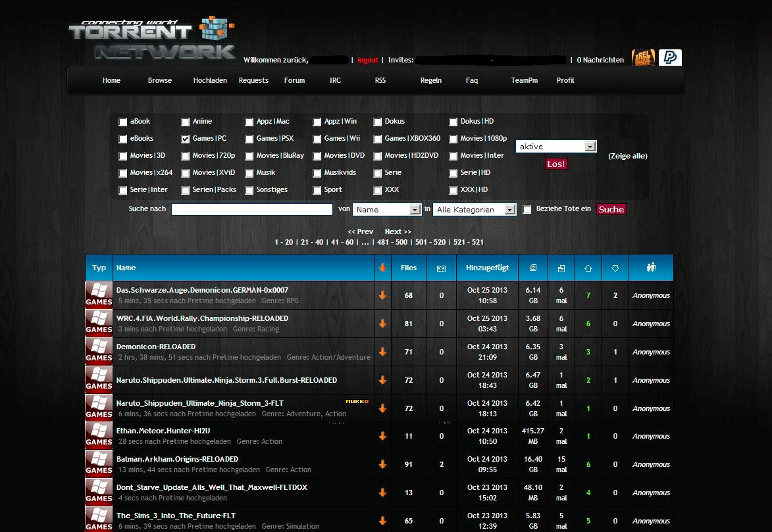Sort by leechers down-arrow column icon
Screen dimensions: 772x532
615,268
